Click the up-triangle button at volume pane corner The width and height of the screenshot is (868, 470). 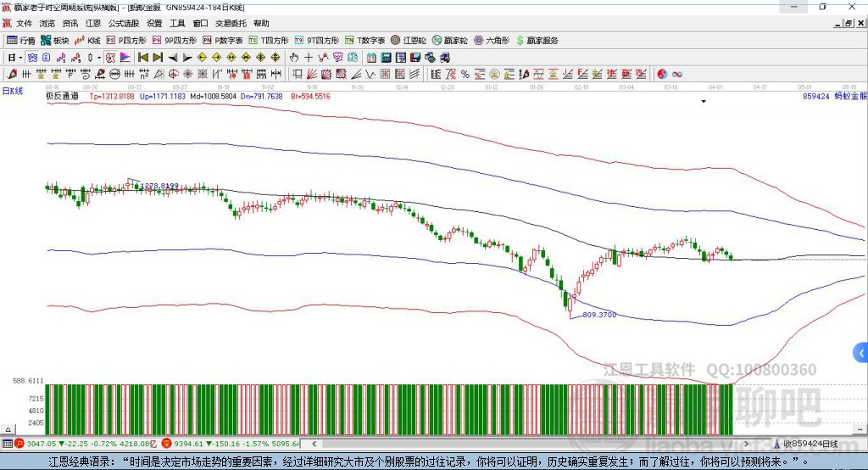pyautogui.click(x=8, y=429)
